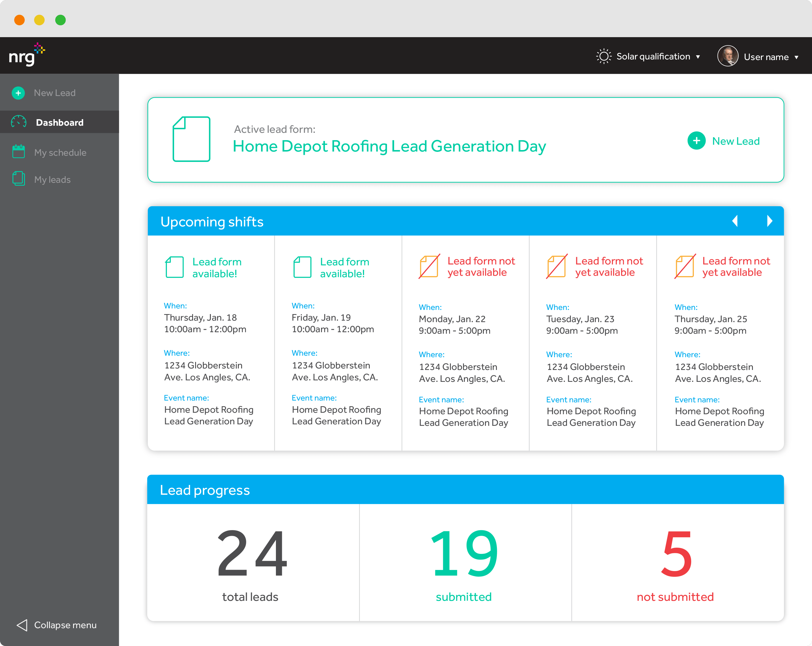Show previous upcoming shifts with left arrow

pos(734,221)
